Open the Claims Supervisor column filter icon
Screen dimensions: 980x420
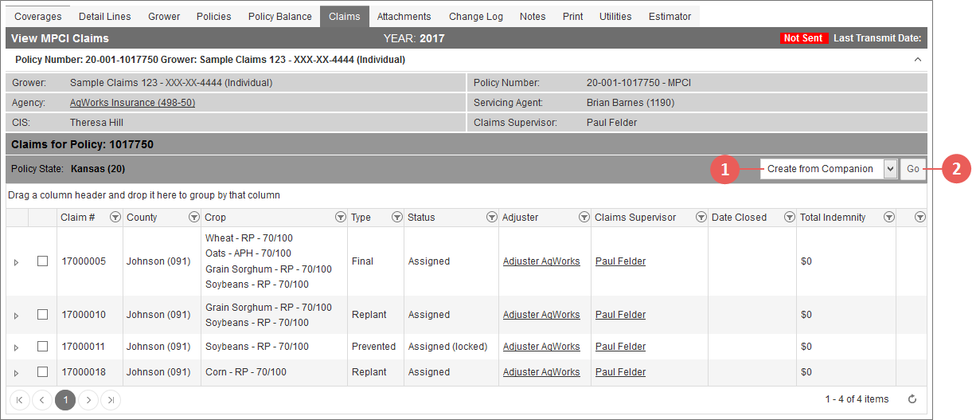point(701,218)
